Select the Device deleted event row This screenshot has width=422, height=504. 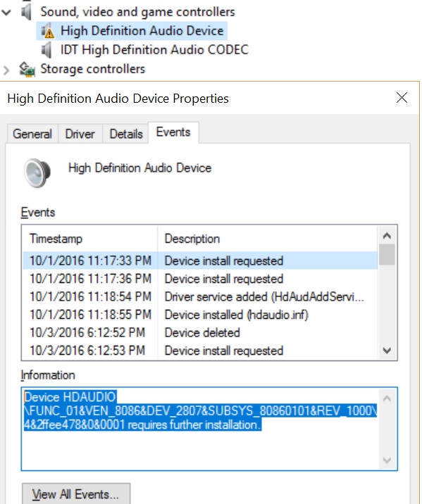pos(200,333)
